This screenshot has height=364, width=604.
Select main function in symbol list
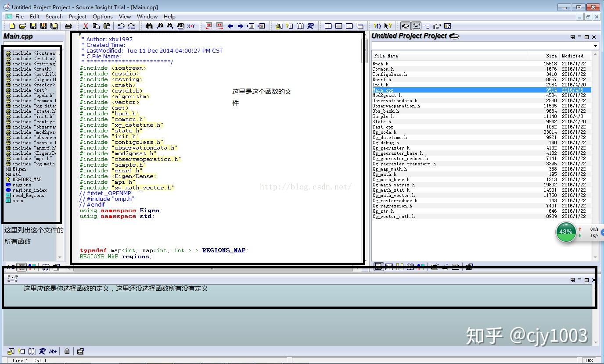click(x=18, y=200)
